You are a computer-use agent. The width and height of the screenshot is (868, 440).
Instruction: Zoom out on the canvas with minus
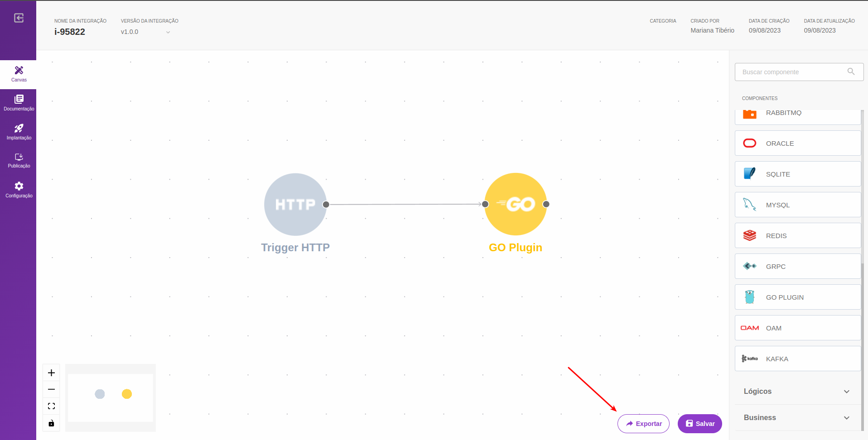(x=51, y=389)
